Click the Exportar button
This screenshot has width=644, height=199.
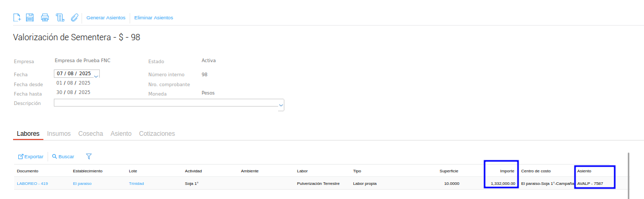(31, 157)
